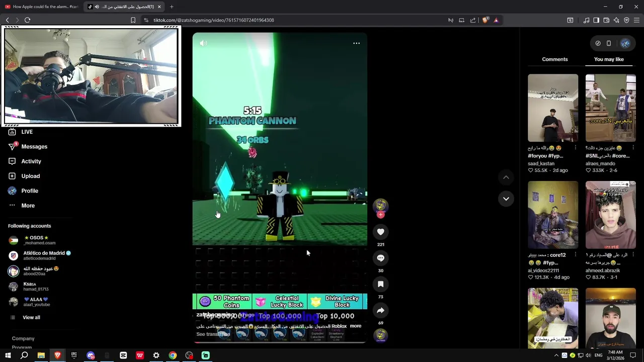Open File Explorer from the taskbar
This screenshot has height=362, width=644.
click(x=41, y=355)
